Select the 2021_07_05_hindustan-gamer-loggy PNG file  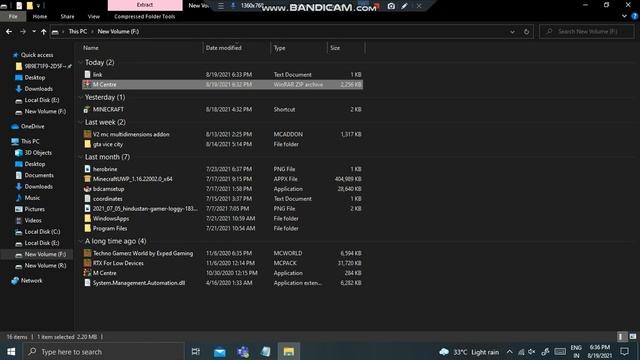point(222,209)
